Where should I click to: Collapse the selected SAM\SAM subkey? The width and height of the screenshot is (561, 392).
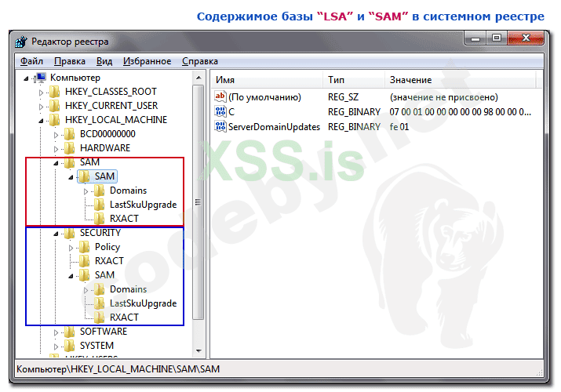point(71,177)
